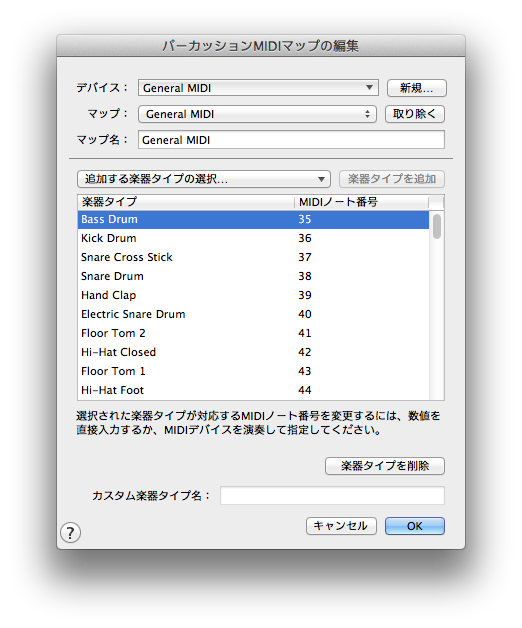Confirm the dialog with OK
The height and width of the screenshot is (628, 522).
point(415,526)
